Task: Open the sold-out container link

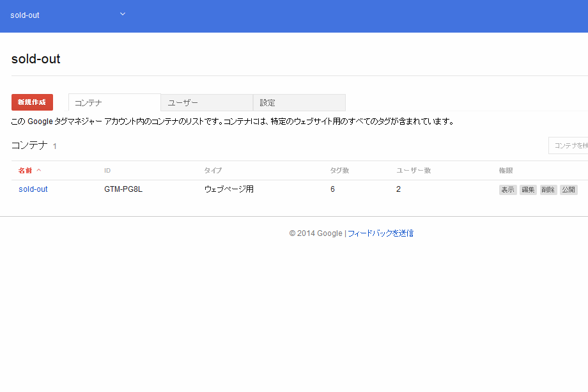Action: (33, 189)
